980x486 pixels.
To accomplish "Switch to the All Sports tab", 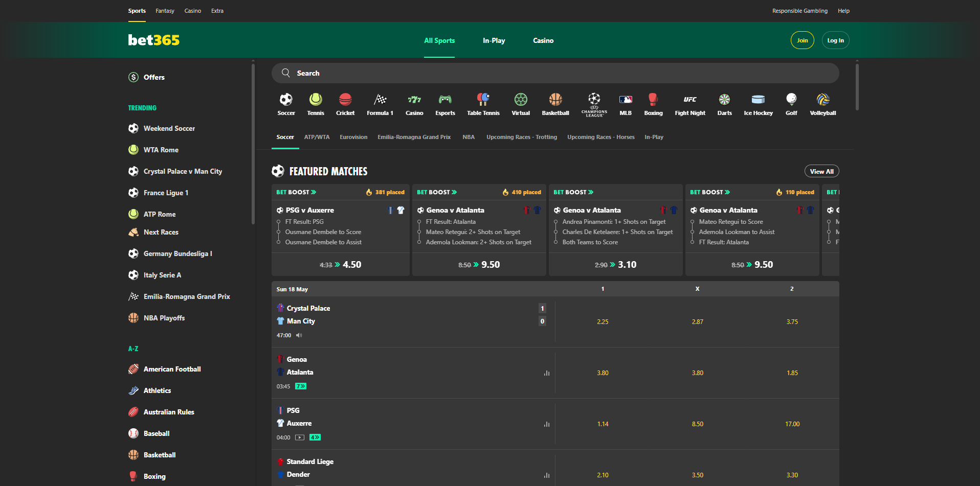I will click(439, 40).
